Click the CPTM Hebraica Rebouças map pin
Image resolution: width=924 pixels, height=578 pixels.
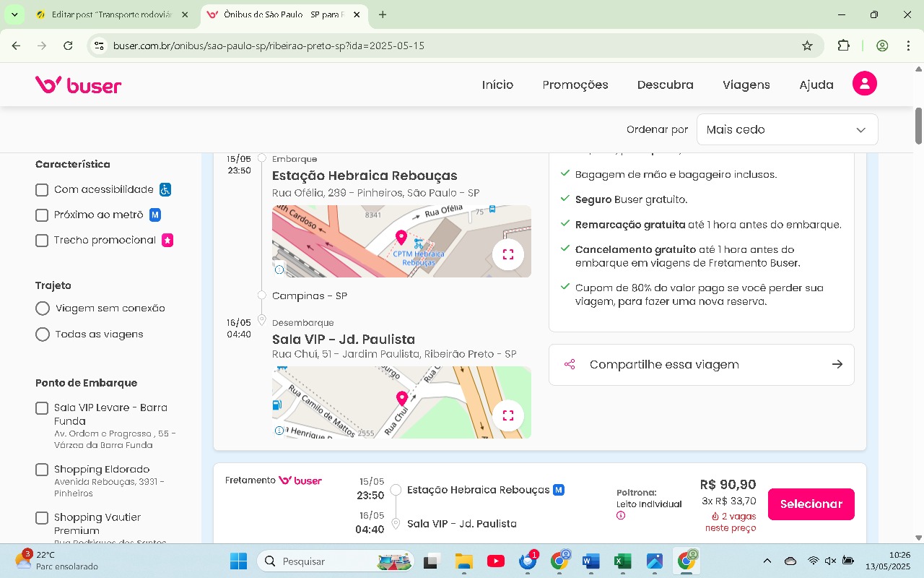point(401,238)
